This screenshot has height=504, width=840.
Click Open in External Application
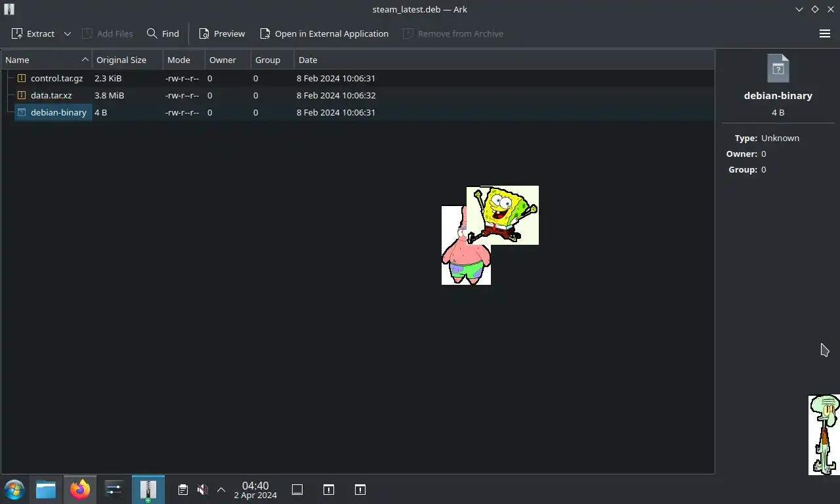point(324,33)
